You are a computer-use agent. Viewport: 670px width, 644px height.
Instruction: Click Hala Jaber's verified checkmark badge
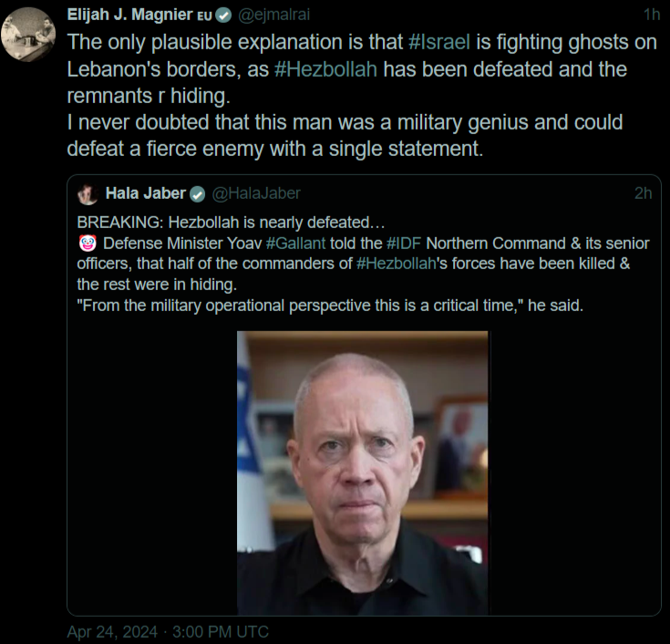point(197,194)
